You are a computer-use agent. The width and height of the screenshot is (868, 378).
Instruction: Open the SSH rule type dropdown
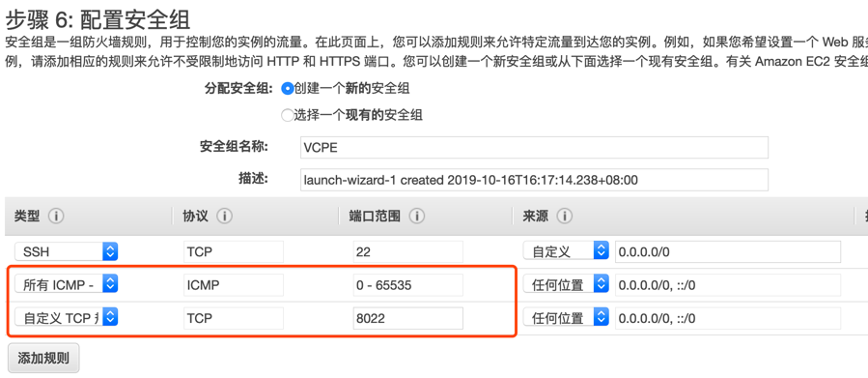(x=67, y=252)
